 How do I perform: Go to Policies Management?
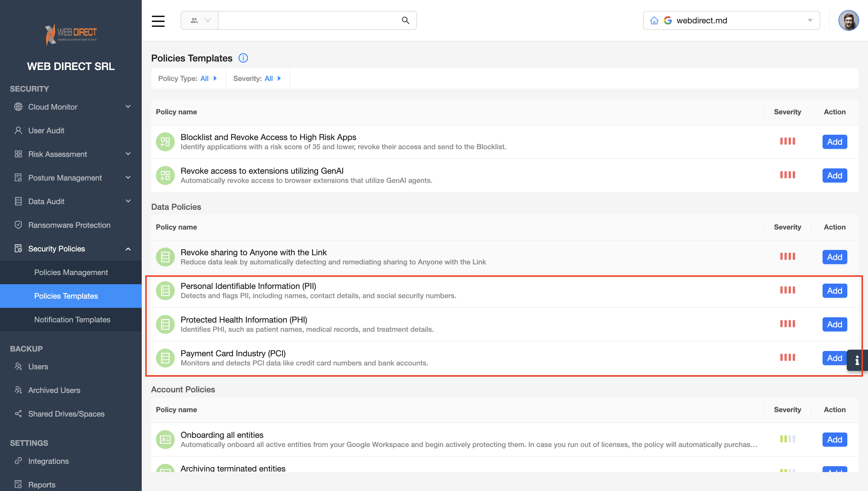point(71,272)
